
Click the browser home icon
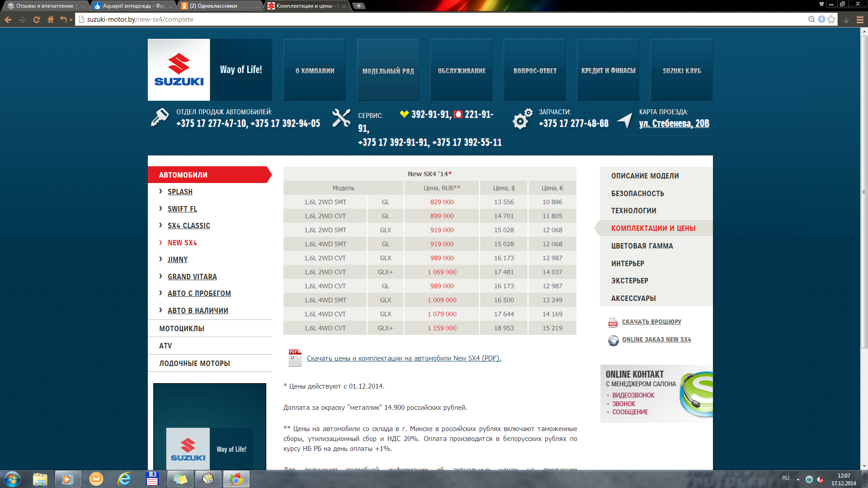51,19
